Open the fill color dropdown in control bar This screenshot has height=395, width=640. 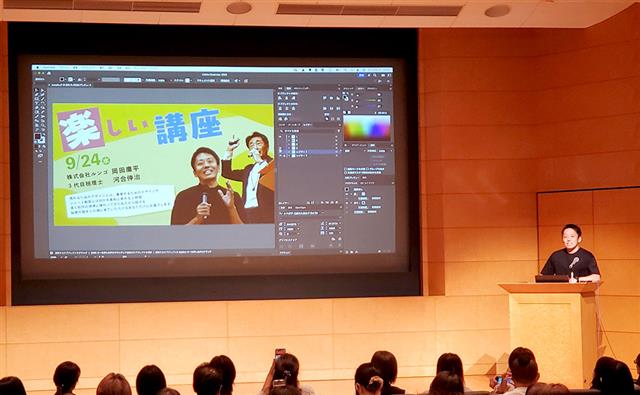click(62, 80)
